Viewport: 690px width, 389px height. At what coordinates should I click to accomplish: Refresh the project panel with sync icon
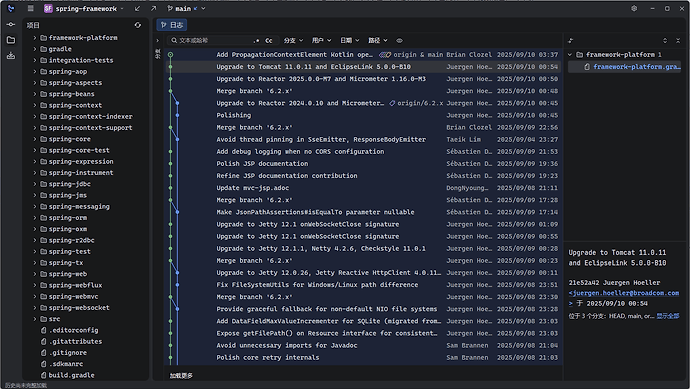coord(138,25)
